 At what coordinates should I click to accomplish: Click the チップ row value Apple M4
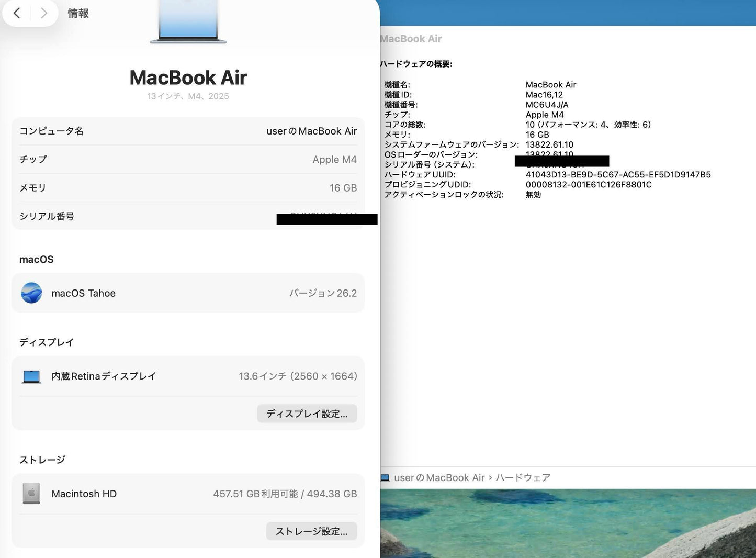(x=335, y=159)
